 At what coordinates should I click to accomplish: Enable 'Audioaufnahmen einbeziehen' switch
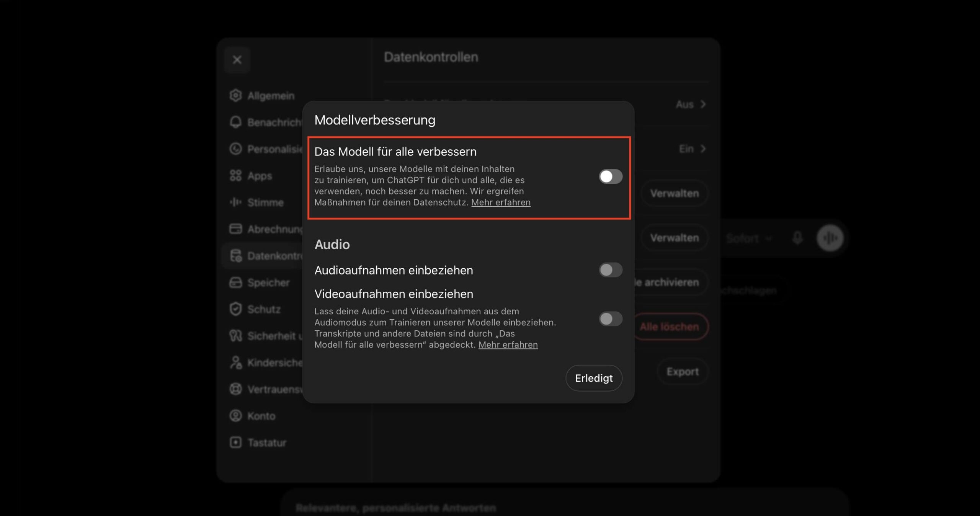click(x=610, y=270)
